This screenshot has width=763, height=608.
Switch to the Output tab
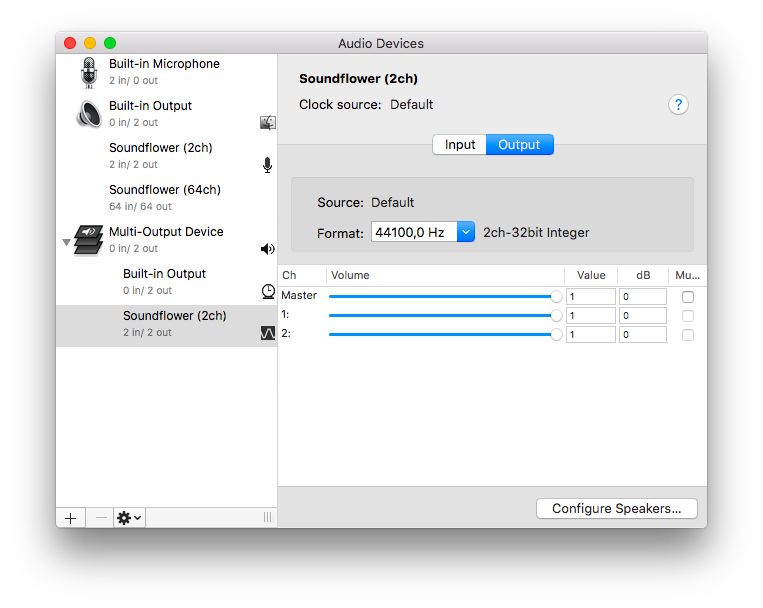pyautogui.click(x=519, y=145)
